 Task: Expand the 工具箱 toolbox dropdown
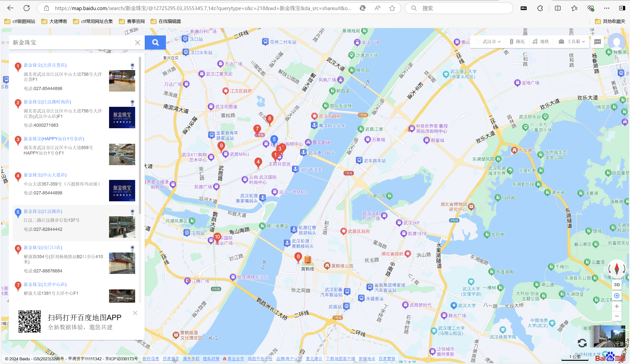(x=571, y=42)
